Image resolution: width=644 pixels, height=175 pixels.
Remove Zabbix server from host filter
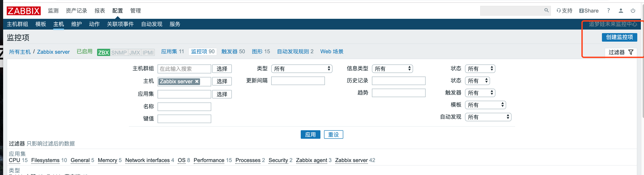pyautogui.click(x=196, y=81)
